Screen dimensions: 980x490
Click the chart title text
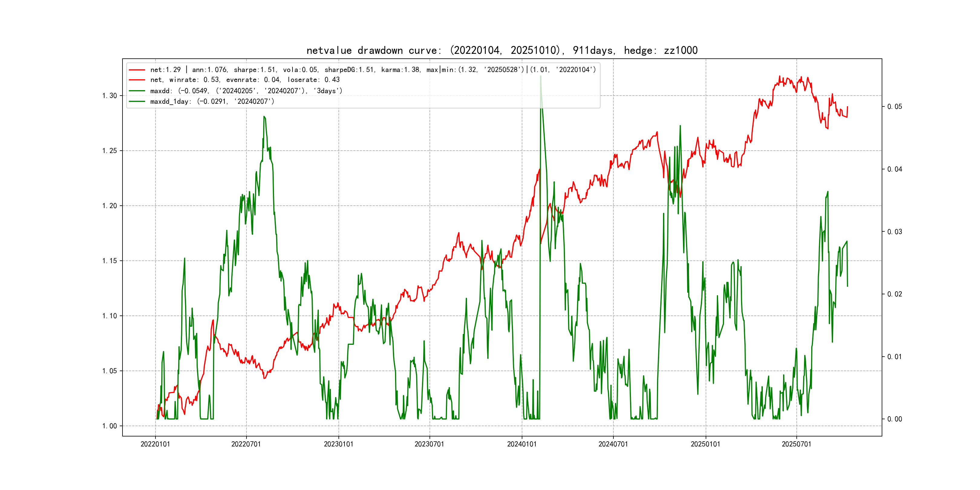(x=502, y=51)
